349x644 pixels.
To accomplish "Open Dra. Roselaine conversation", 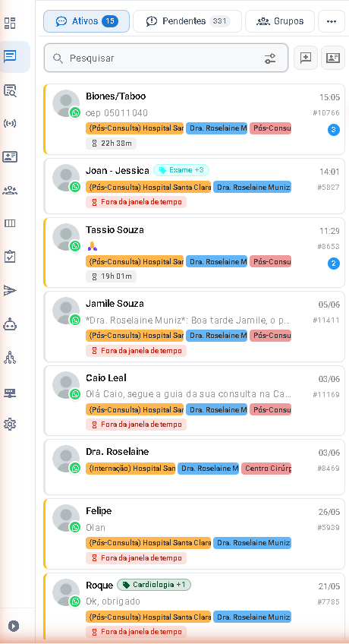I will [x=194, y=467].
